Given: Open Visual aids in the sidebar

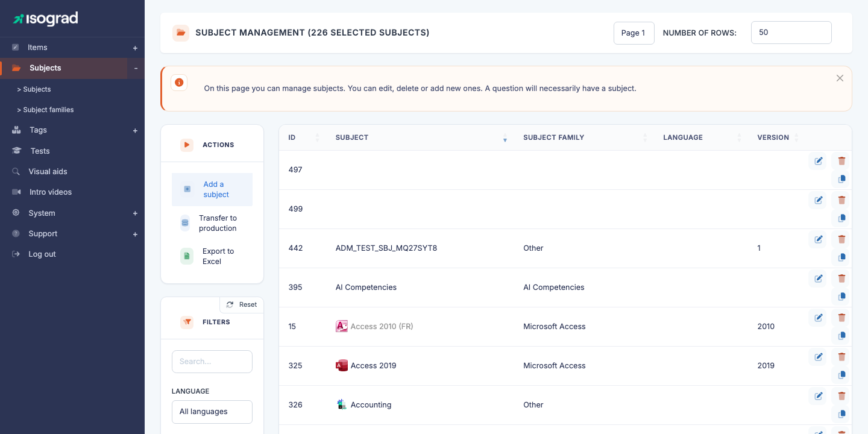Looking at the screenshot, I should [x=48, y=172].
